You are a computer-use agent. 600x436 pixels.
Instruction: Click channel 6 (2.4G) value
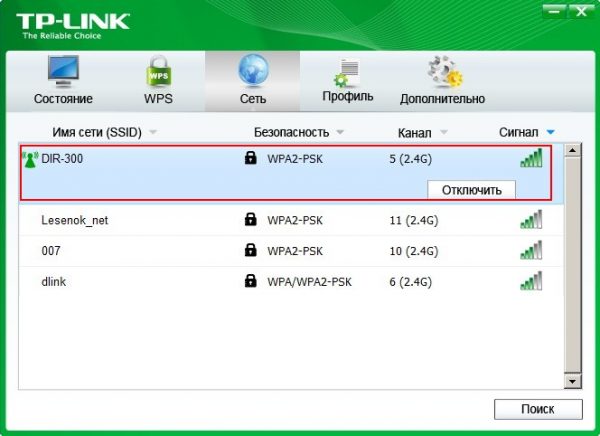pyautogui.click(x=411, y=282)
